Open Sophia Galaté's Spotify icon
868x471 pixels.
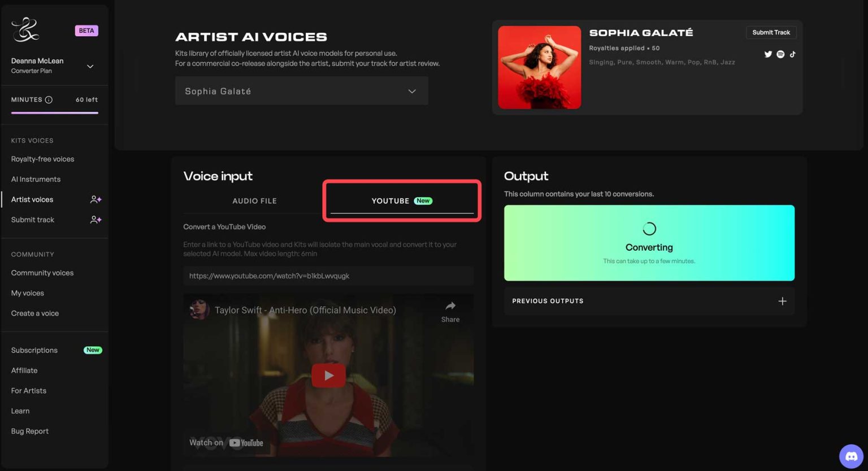coord(780,54)
